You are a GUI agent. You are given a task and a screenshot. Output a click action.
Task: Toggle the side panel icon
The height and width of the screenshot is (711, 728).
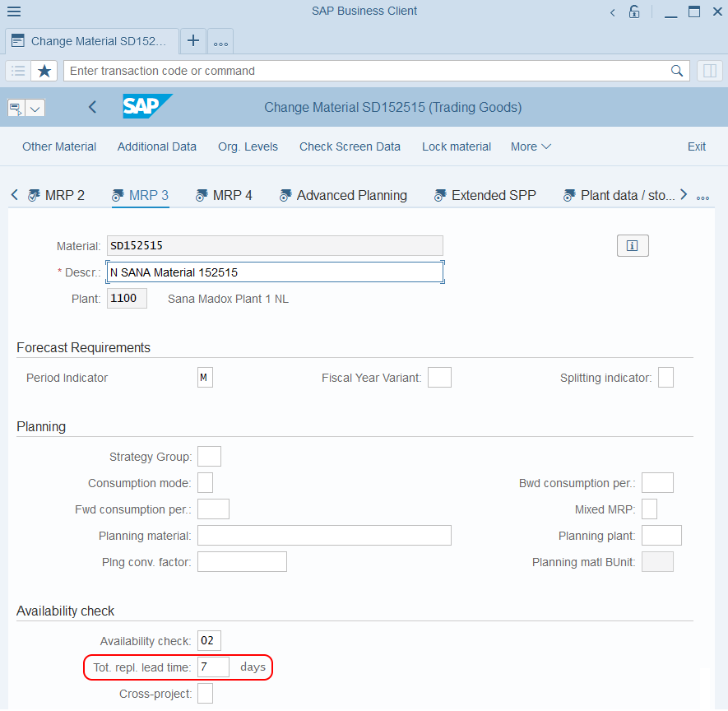click(709, 71)
